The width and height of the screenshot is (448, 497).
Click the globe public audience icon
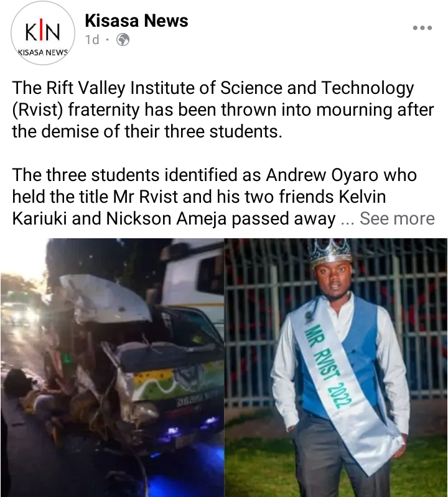point(123,40)
